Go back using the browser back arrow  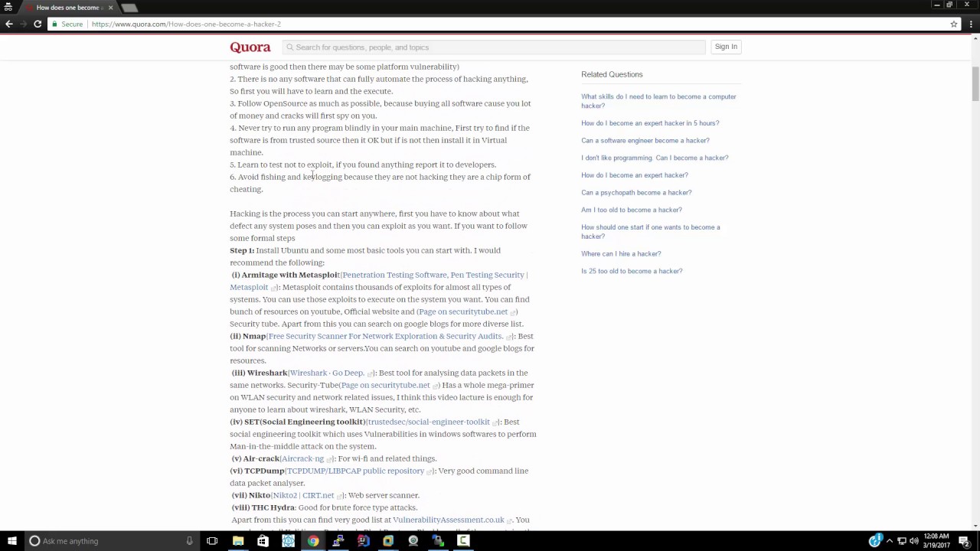click(x=8, y=24)
